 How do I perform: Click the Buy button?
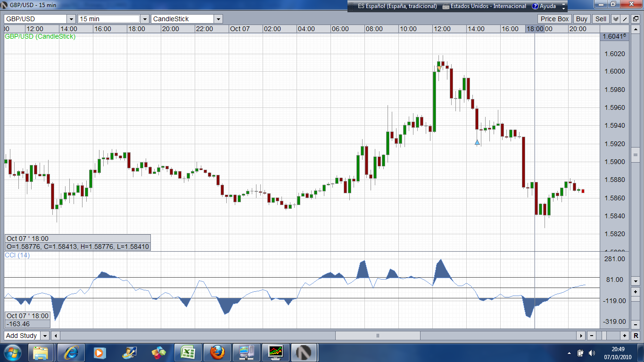coord(582,19)
